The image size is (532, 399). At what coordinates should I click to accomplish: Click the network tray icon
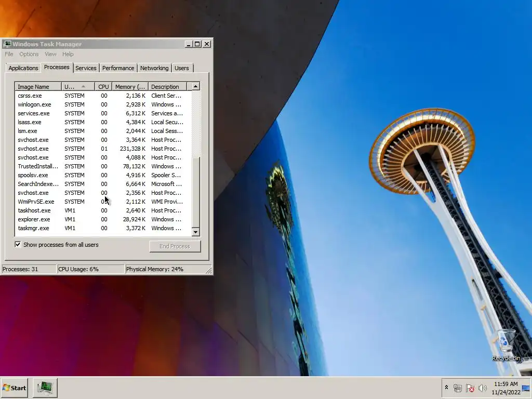point(457,388)
